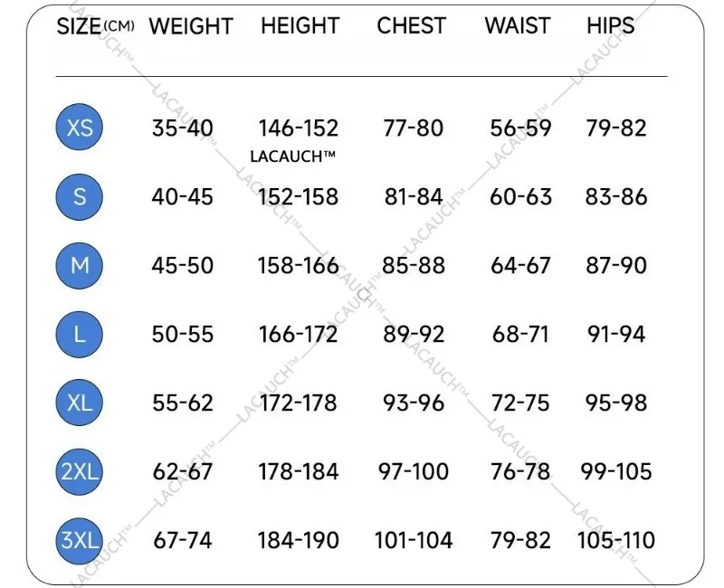Select the CHEST column header
Image resolution: width=724 pixels, height=588 pixels.
[x=412, y=26]
